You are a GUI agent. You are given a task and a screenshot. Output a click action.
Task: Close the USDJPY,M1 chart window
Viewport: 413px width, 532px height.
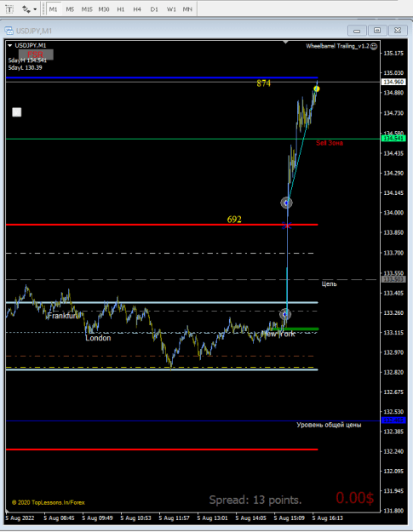[398, 31]
